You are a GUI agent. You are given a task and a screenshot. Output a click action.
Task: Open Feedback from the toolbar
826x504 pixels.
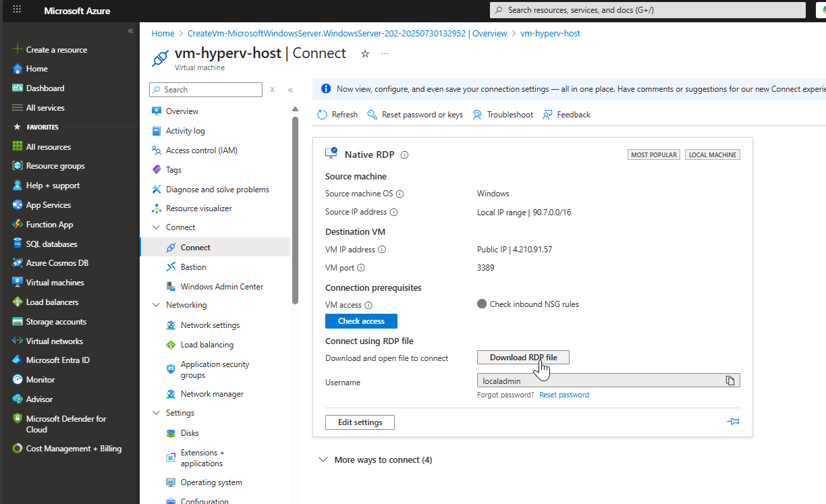567,115
